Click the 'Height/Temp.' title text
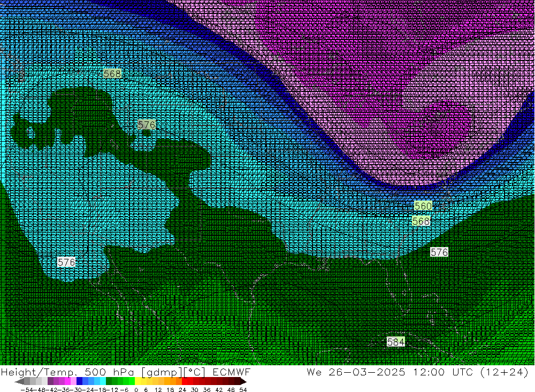This screenshot has width=535, height=392. 39,372
